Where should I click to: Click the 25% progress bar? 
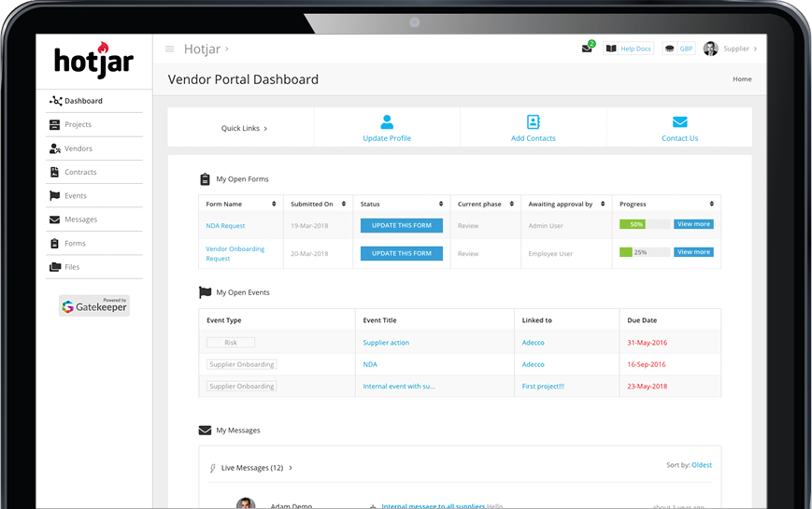pyautogui.click(x=644, y=252)
